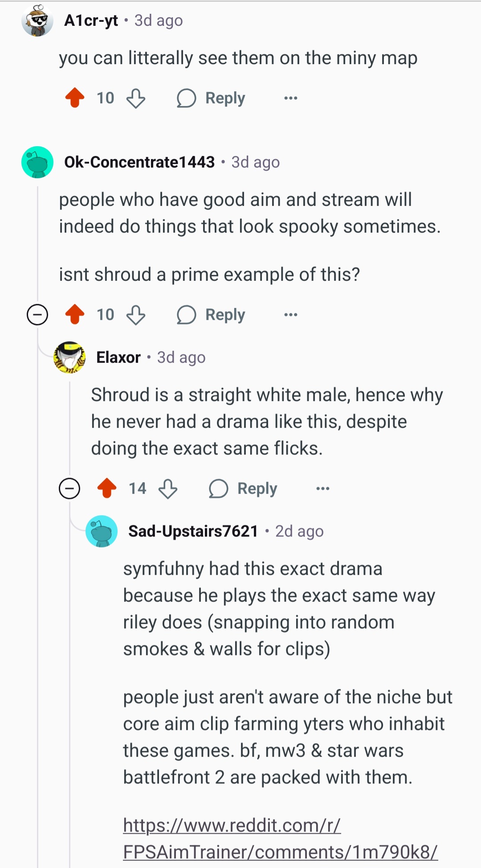Open the Sad-Upstairs7621 username
481x868 pixels.
193,531
